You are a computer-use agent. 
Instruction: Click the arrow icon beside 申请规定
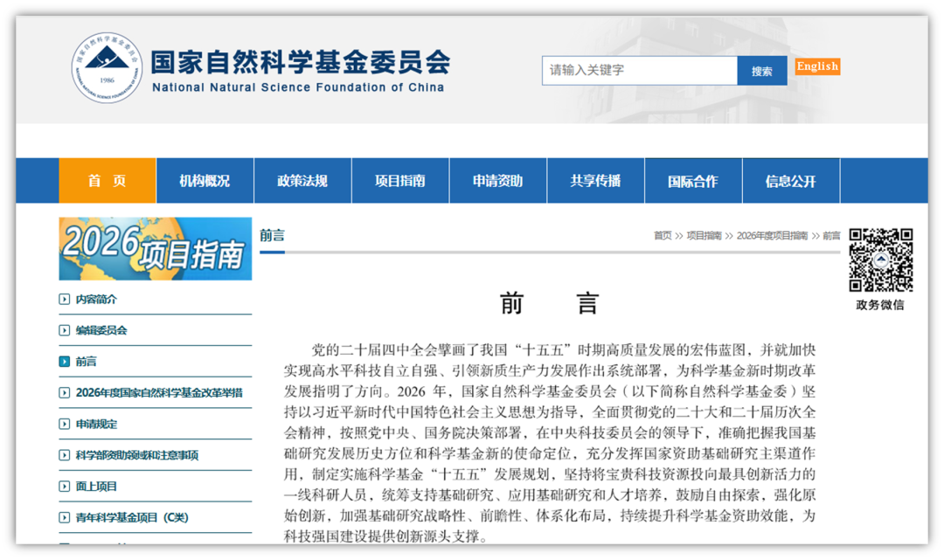click(x=64, y=422)
